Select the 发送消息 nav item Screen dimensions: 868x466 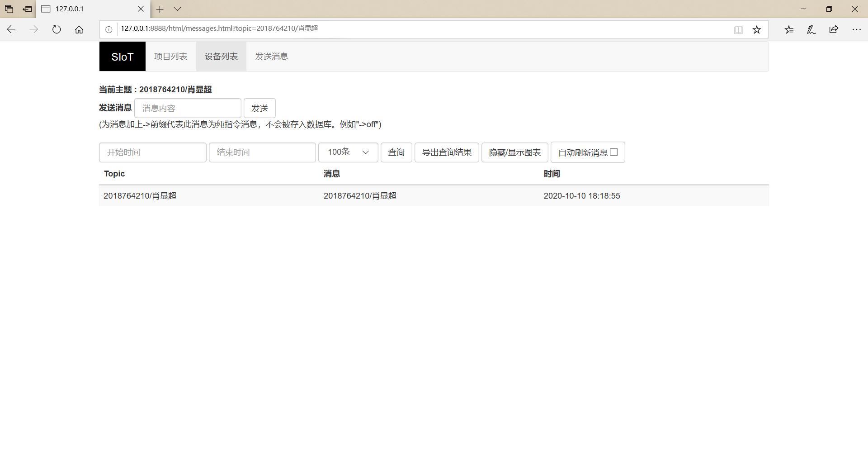coord(271,56)
